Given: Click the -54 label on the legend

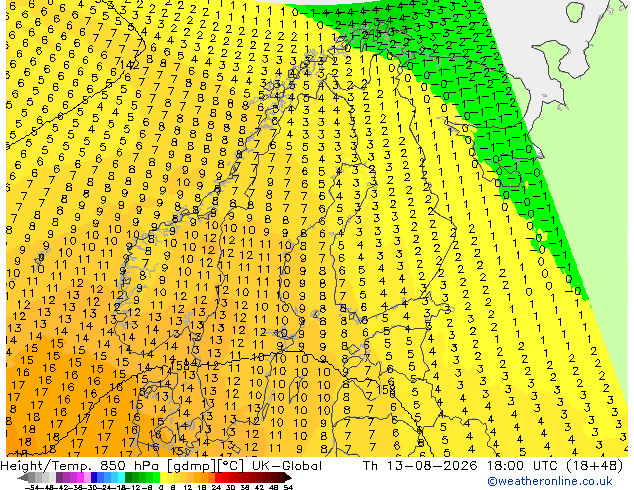Looking at the screenshot, I should 32,488.
